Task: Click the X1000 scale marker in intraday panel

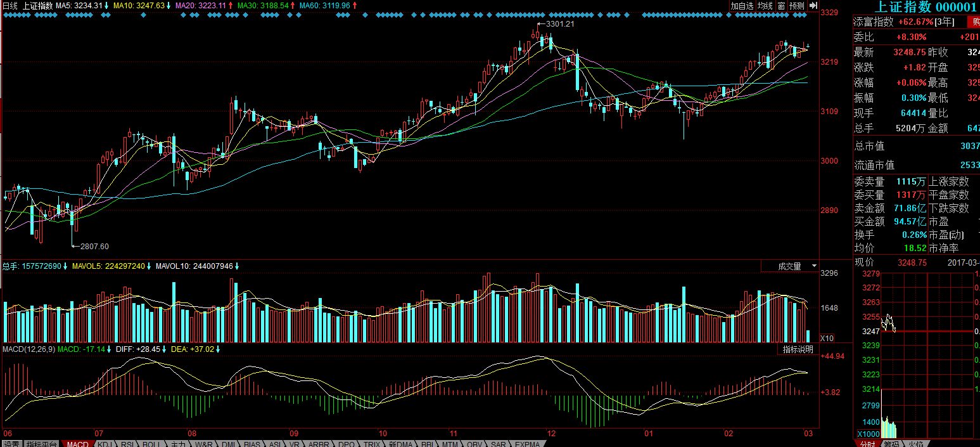Action: tap(868, 434)
